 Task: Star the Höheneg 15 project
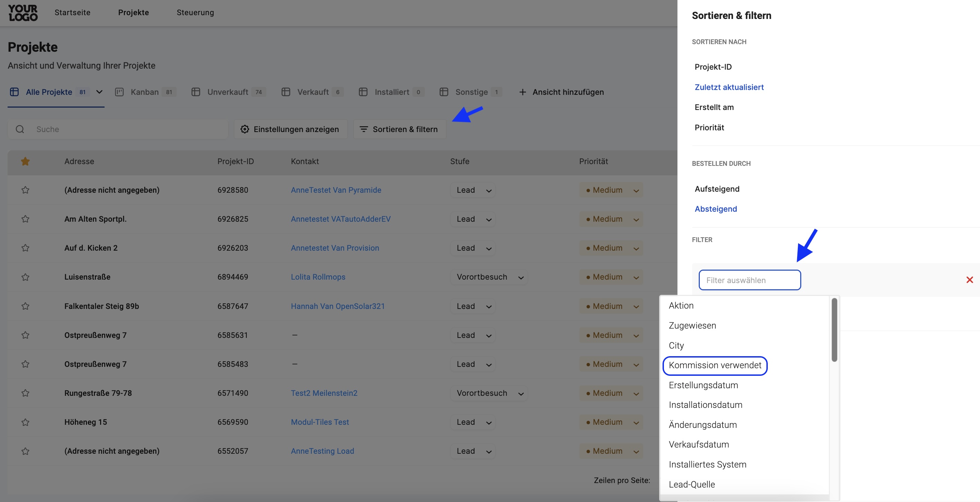[x=25, y=422]
